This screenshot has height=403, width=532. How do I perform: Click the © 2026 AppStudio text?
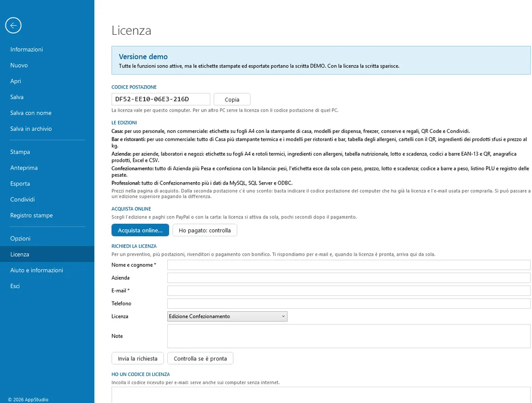[28, 400]
